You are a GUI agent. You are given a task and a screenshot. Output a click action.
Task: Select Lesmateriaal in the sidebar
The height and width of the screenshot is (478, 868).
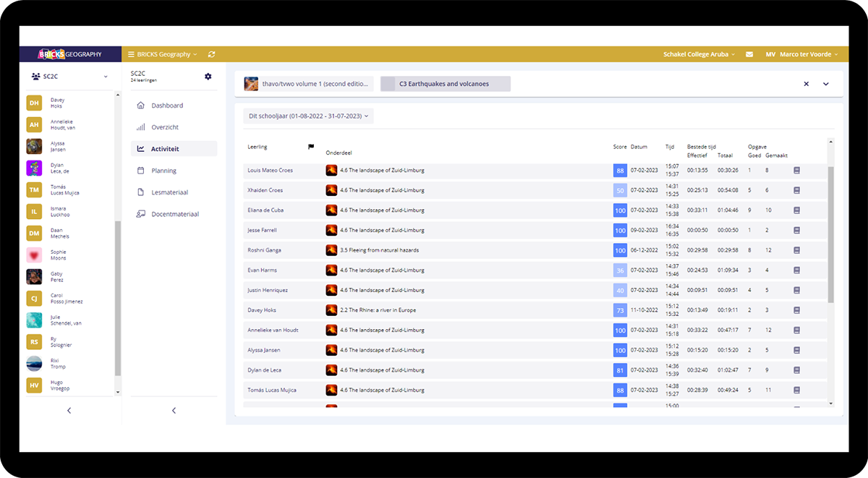coord(170,192)
